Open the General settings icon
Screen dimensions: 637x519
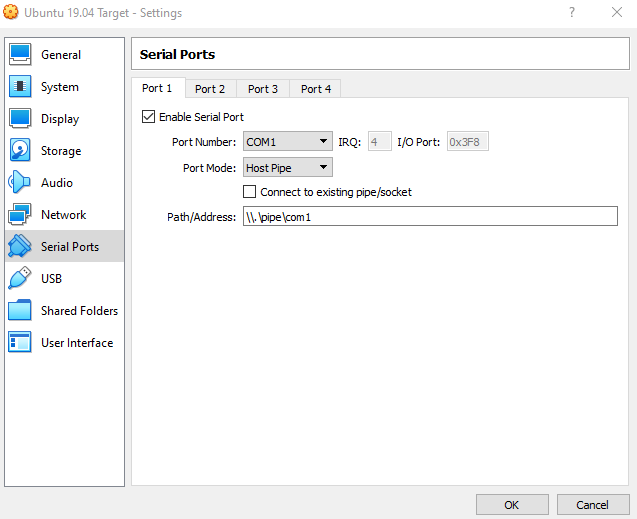click(x=20, y=55)
